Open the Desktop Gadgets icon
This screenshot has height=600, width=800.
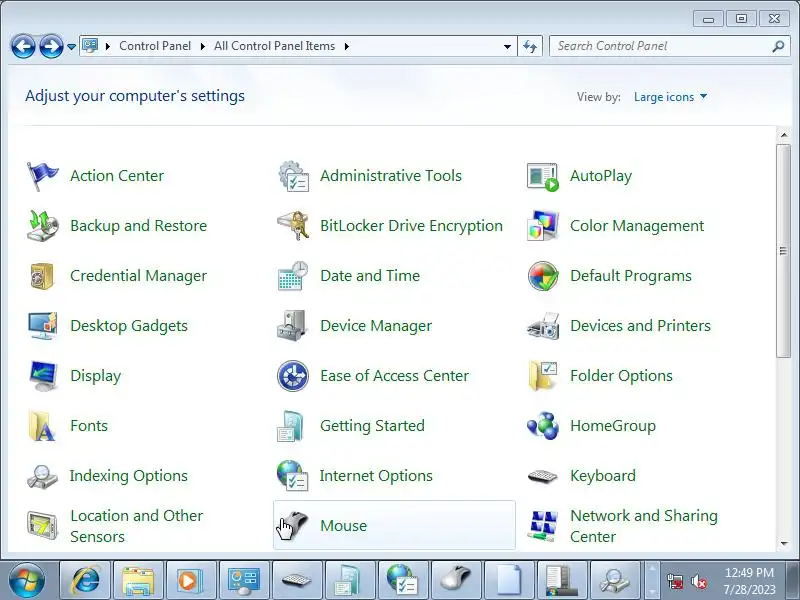pos(42,326)
